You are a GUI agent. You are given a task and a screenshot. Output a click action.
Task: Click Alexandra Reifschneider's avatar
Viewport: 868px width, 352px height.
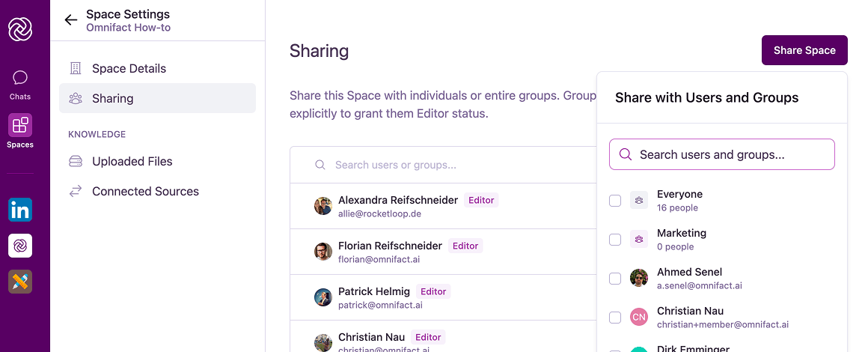[323, 206]
